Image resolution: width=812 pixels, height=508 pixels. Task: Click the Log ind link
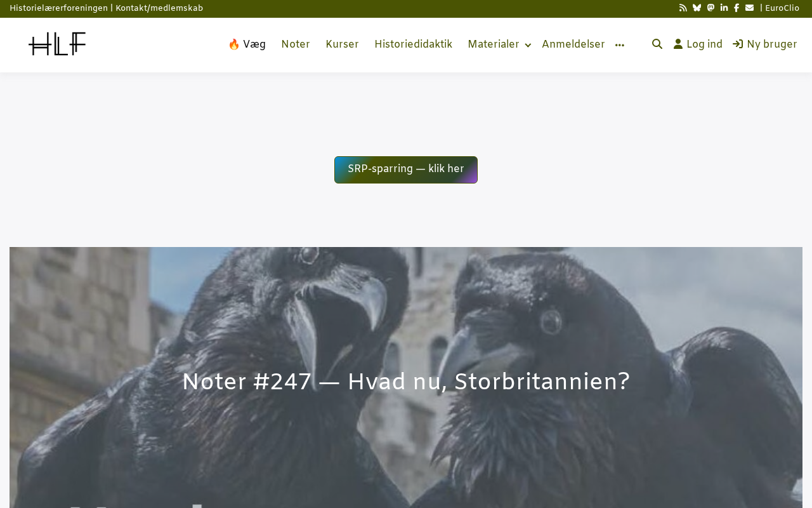pyautogui.click(x=698, y=44)
